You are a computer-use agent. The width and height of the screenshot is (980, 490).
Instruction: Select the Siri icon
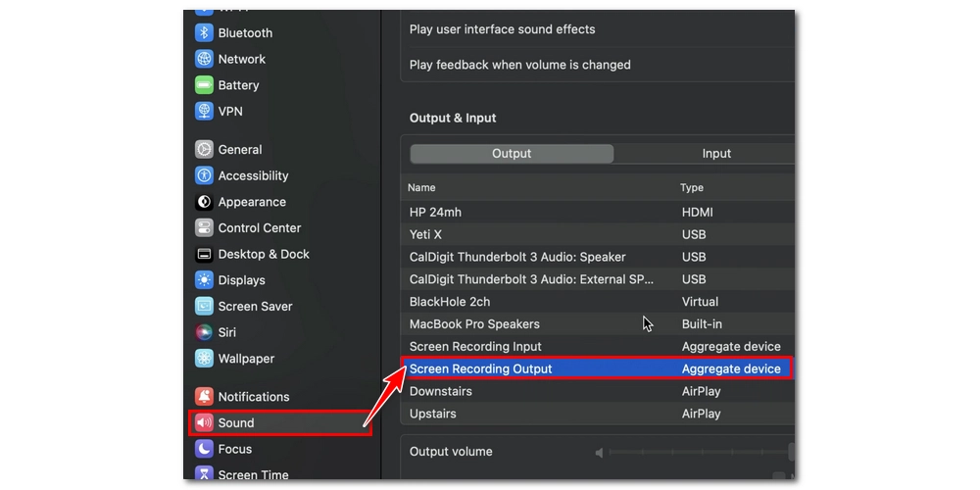(204, 332)
